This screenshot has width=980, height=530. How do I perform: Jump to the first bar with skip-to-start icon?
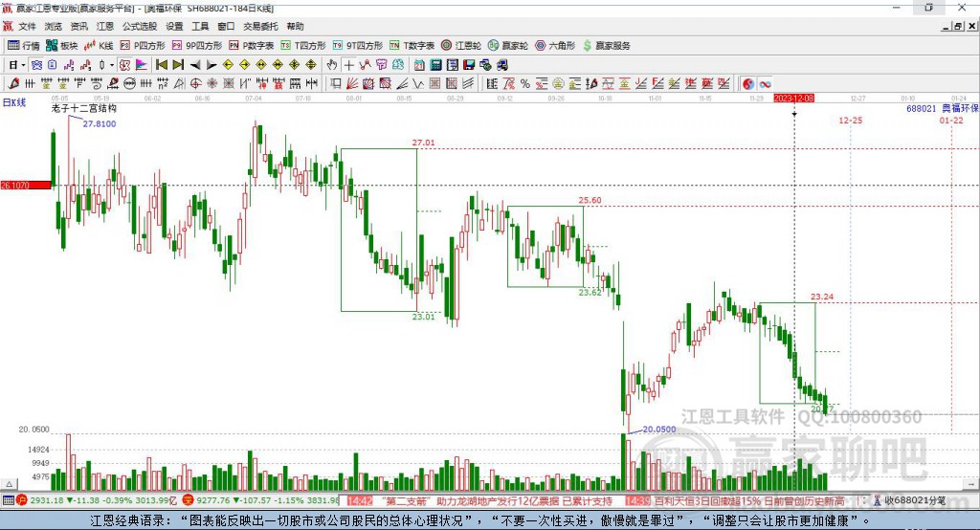pos(161,65)
